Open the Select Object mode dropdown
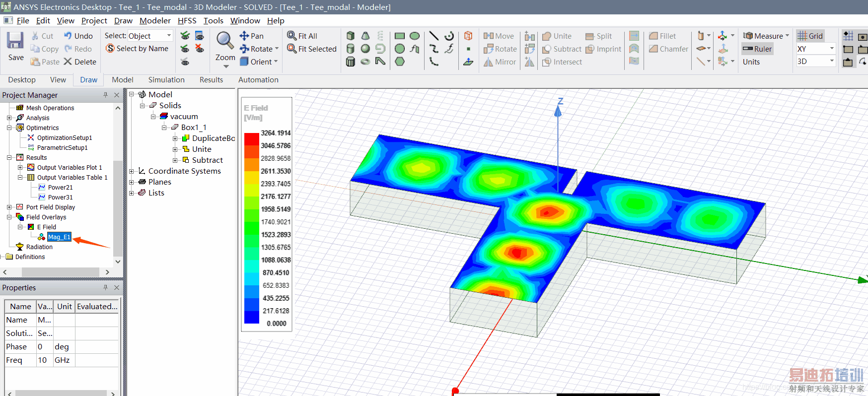Viewport: 868px width, 396px height. pos(169,36)
